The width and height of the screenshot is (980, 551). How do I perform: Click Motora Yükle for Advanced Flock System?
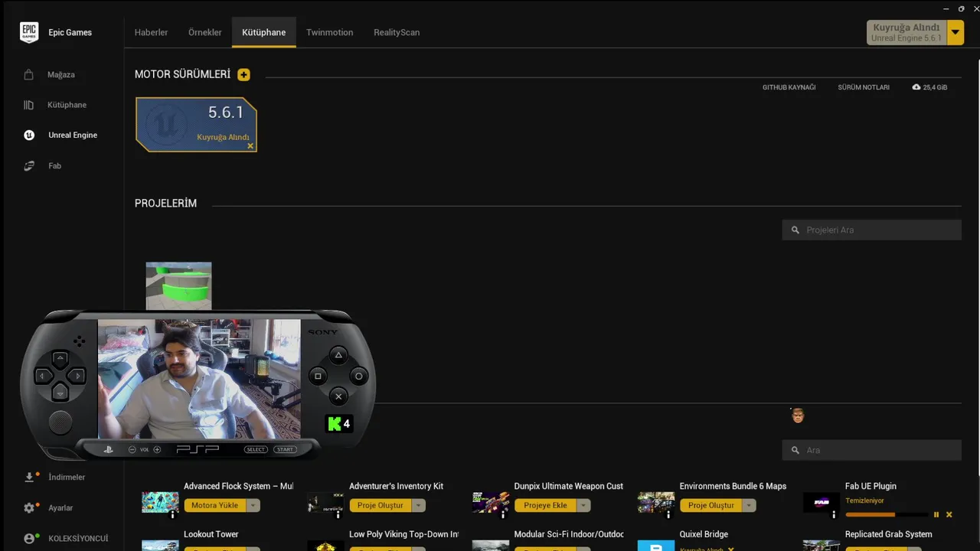tap(215, 505)
